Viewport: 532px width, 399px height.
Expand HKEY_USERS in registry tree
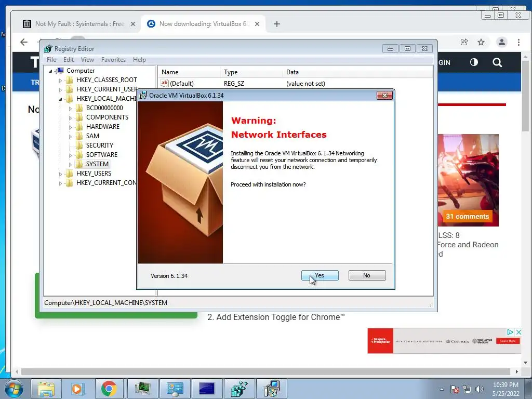60,174
